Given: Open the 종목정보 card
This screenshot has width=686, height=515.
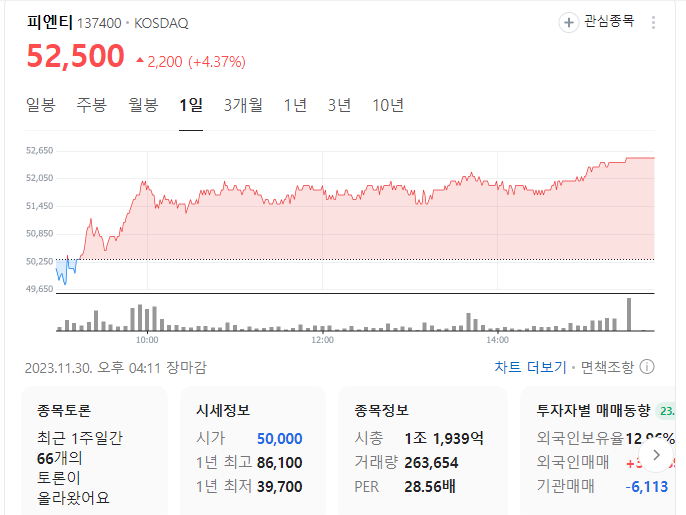Looking at the screenshot, I should tap(423, 451).
